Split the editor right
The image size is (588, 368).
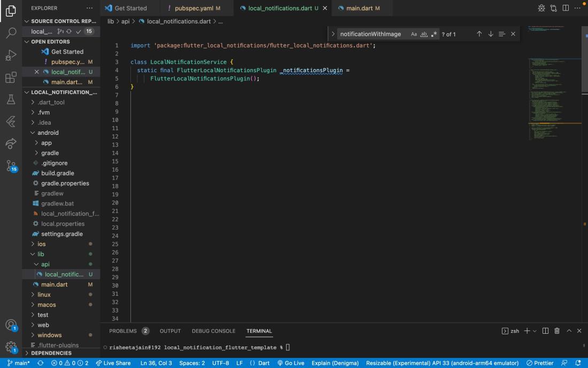coord(564,8)
